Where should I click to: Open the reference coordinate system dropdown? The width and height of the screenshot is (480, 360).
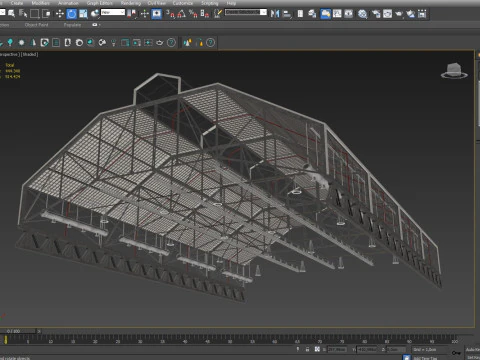point(113,12)
